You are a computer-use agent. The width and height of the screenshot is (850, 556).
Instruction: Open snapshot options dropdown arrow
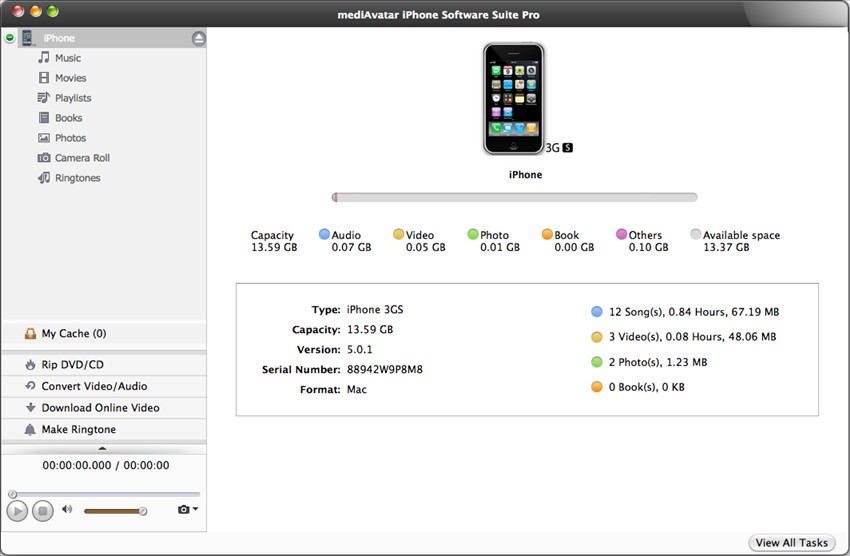pos(195,509)
